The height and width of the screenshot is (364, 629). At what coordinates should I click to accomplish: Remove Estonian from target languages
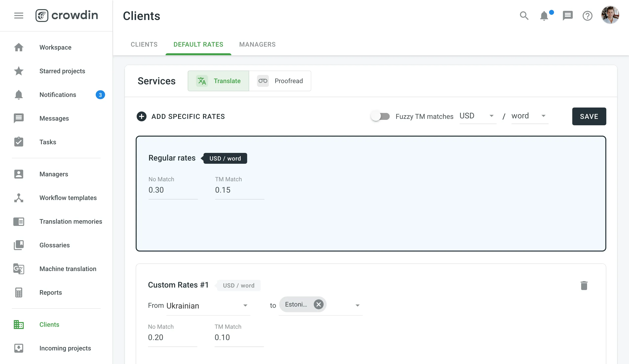tap(318, 304)
